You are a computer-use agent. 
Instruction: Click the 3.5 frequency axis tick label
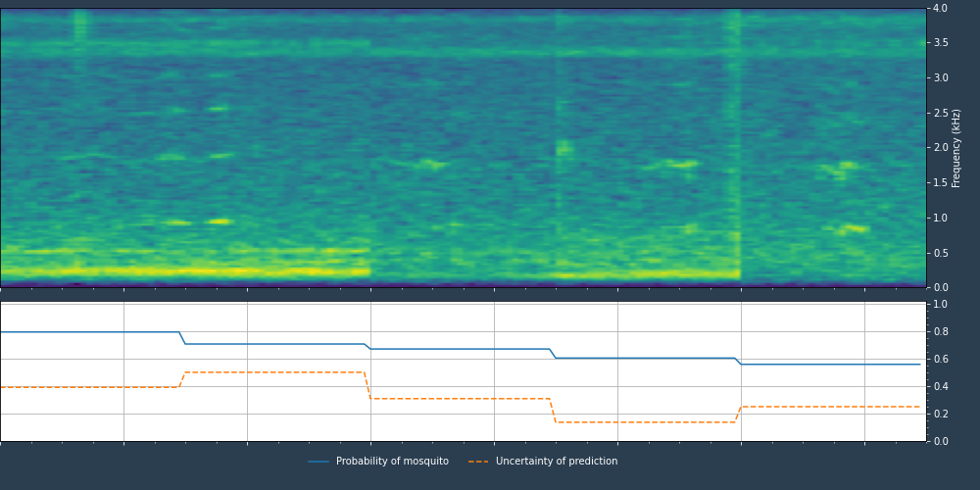pyautogui.click(x=939, y=43)
